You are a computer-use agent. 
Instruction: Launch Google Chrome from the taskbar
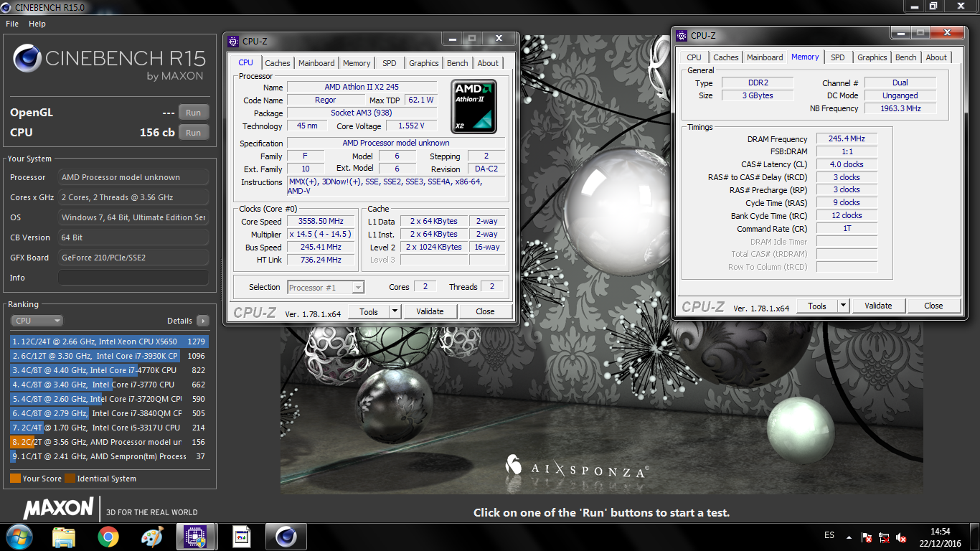[x=108, y=537]
